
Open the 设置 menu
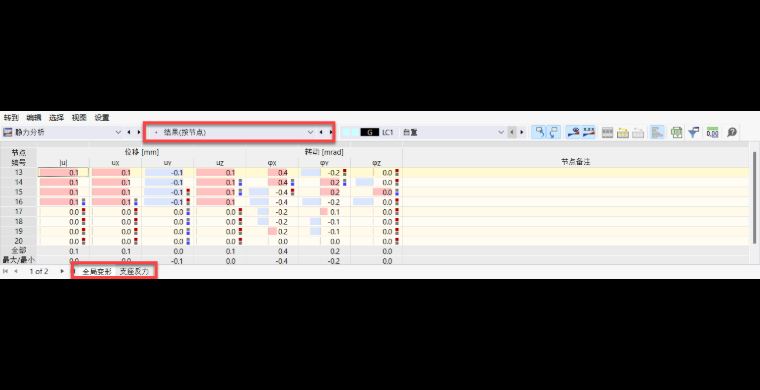[x=102, y=118]
